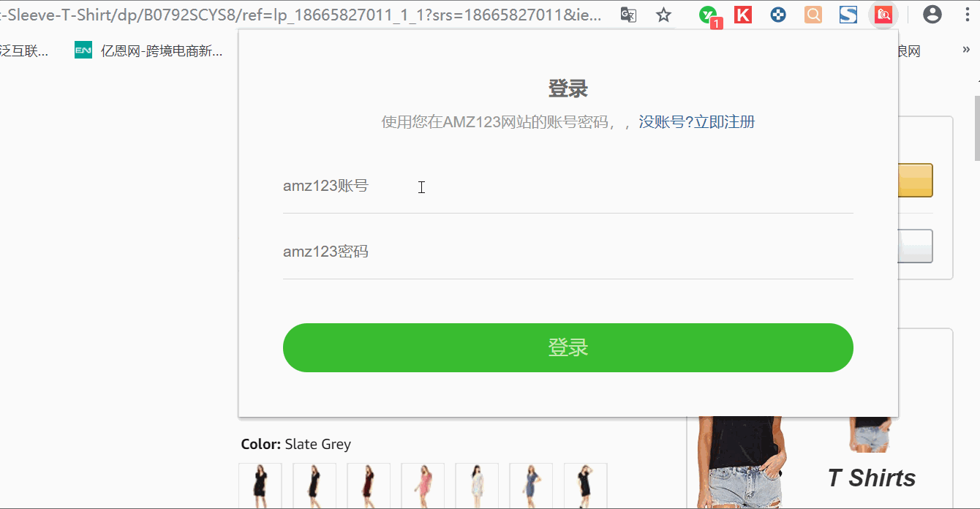Screen dimensions: 980x509
Task: Focus the amz123密码 input field
Action: pyautogui.click(x=568, y=252)
